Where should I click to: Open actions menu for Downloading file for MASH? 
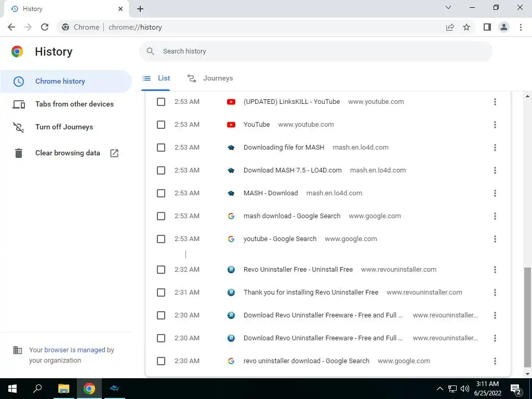tap(495, 148)
